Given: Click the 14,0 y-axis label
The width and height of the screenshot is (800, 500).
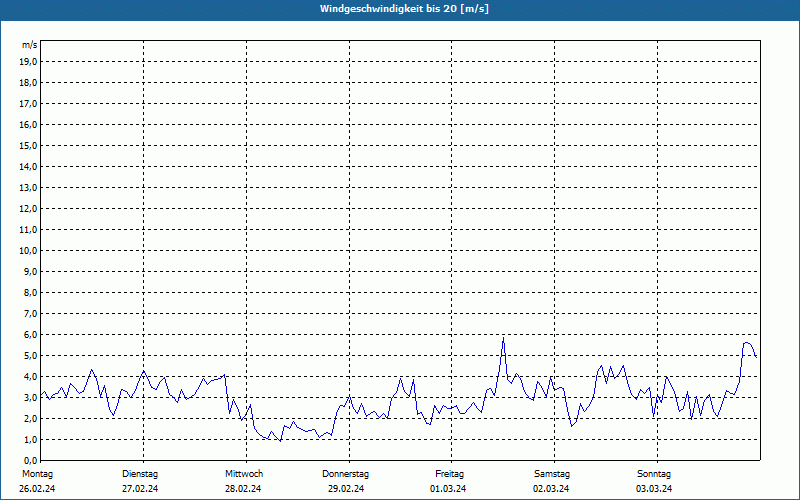Looking at the screenshot, I should coord(28,166).
